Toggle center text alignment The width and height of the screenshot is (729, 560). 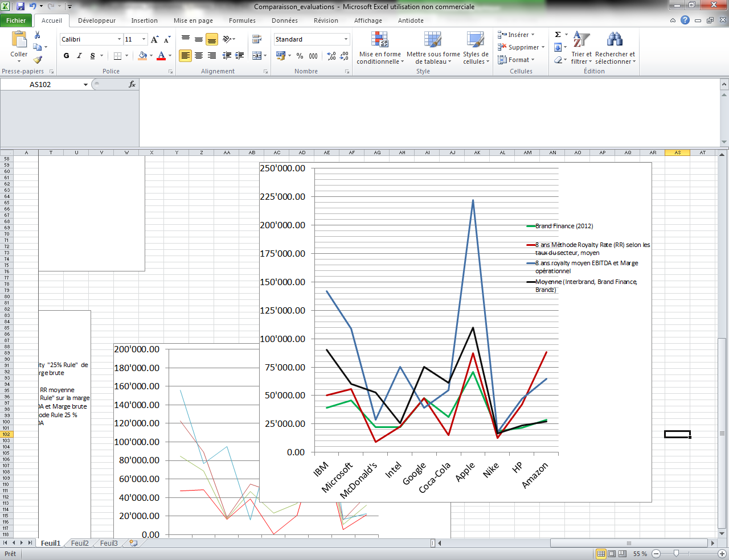[199, 56]
